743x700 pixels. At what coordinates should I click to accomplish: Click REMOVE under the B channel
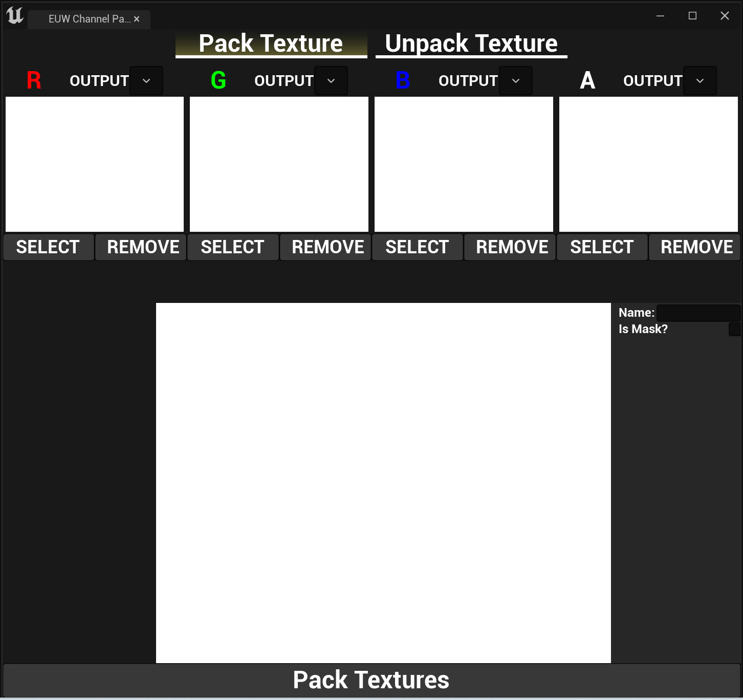tap(510, 247)
